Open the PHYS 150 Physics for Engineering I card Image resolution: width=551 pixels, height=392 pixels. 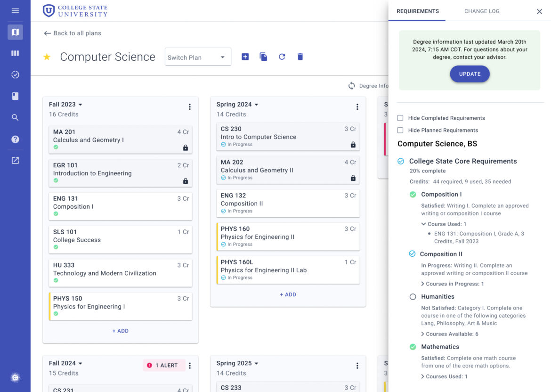pyautogui.click(x=121, y=306)
